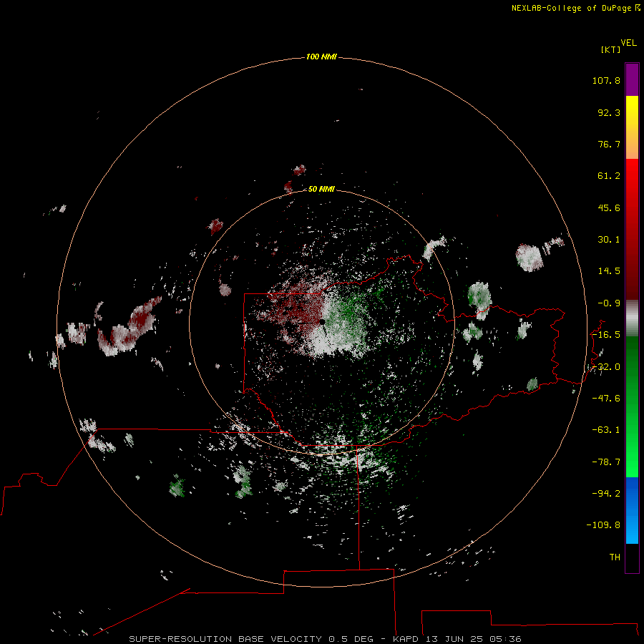The width and height of the screenshot is (644, 644).
Task: Select the -32.0 scale value
Action: [x=606, y=367]
